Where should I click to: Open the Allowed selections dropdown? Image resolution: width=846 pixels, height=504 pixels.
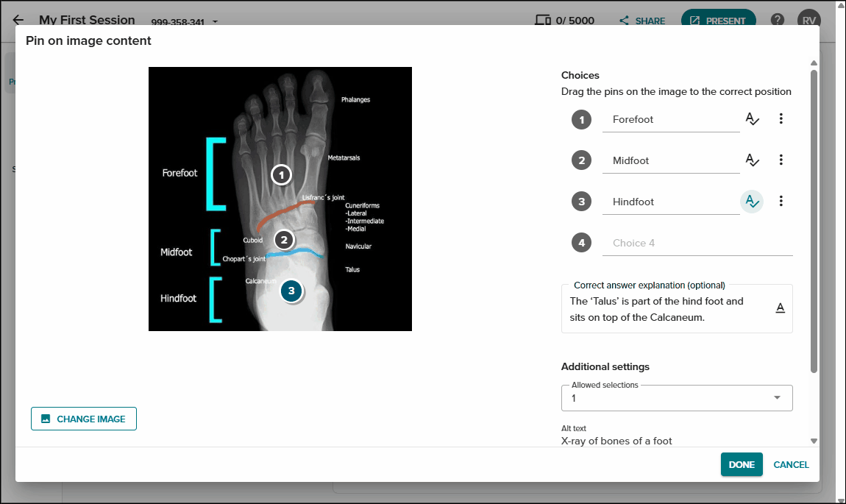click(x=677, y=398)
